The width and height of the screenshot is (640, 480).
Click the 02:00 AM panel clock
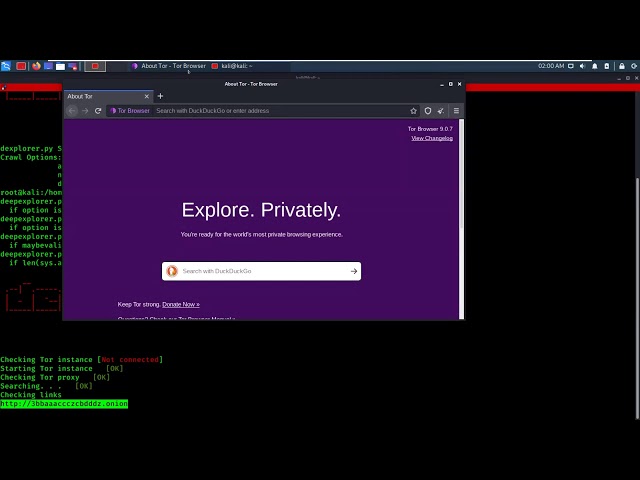pos(551,66)
